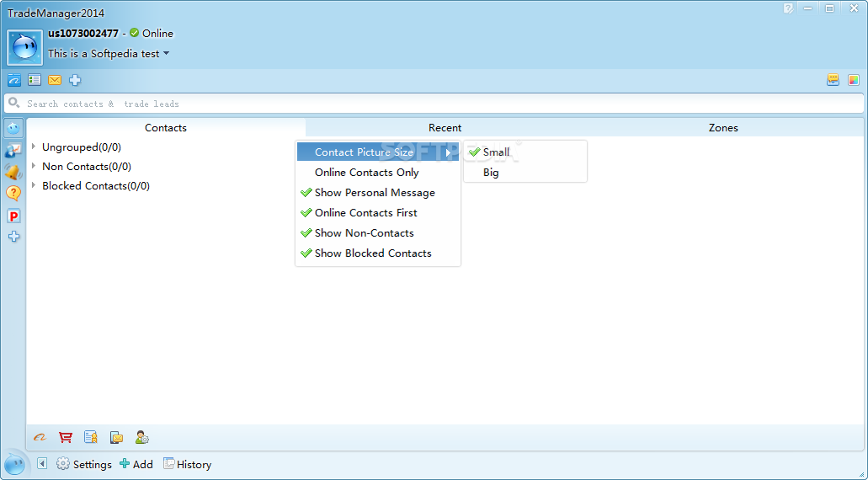Click the orange Alibaba logo in bottom bar
The width and height of the screenshot is (868, 480).
tap(40, 437)
